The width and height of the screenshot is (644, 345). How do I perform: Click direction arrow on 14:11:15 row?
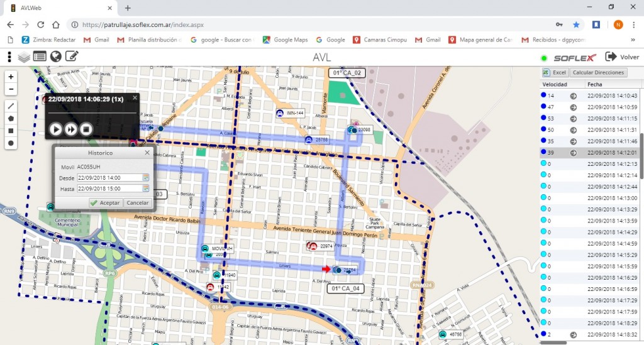[574, 119]
